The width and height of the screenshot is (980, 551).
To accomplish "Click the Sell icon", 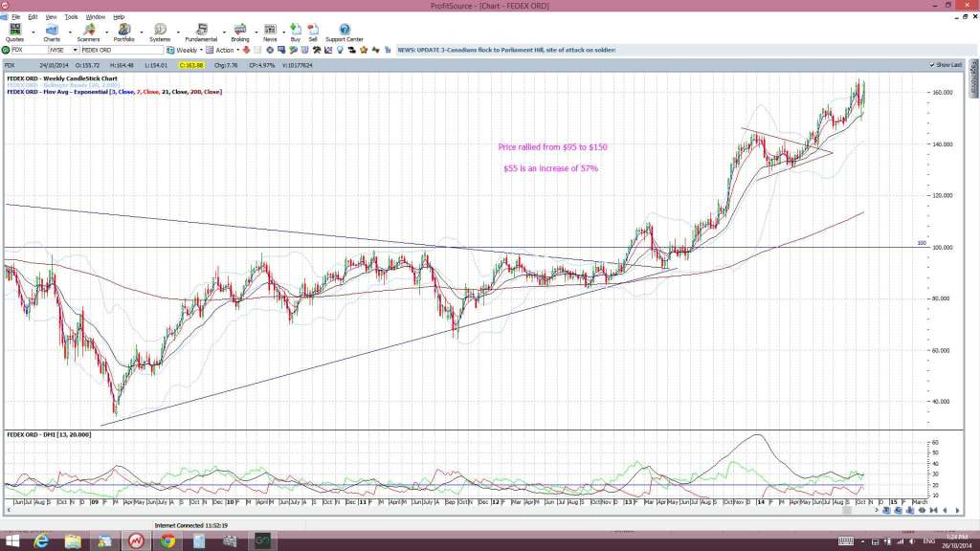I will point(313,33).
